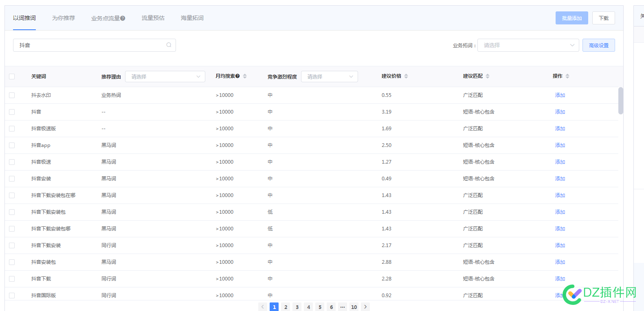Go to page 2 in pagination
Viewport: 644px width, 311px height.
click(286, 307)
